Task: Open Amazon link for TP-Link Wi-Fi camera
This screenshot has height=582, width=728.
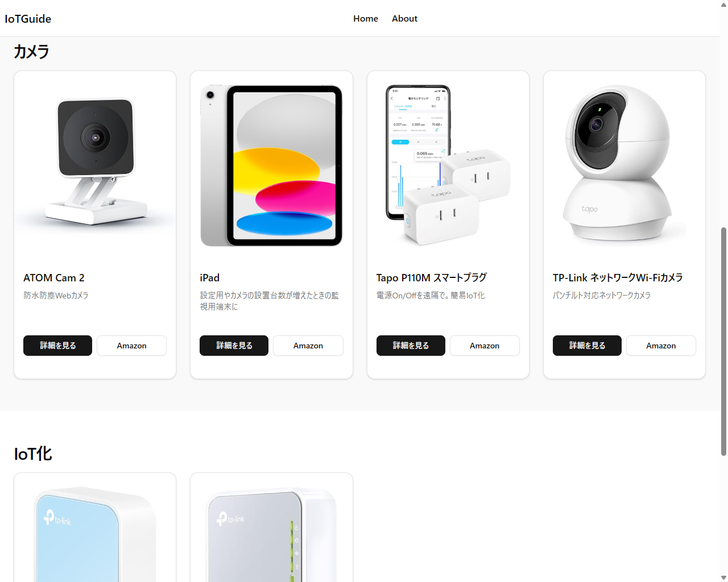Action: click(661, 346)
